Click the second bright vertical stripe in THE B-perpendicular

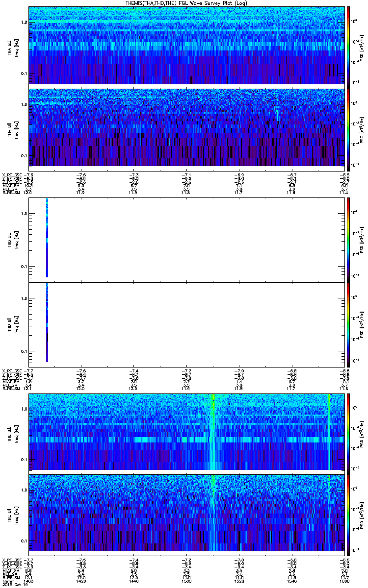329,431
